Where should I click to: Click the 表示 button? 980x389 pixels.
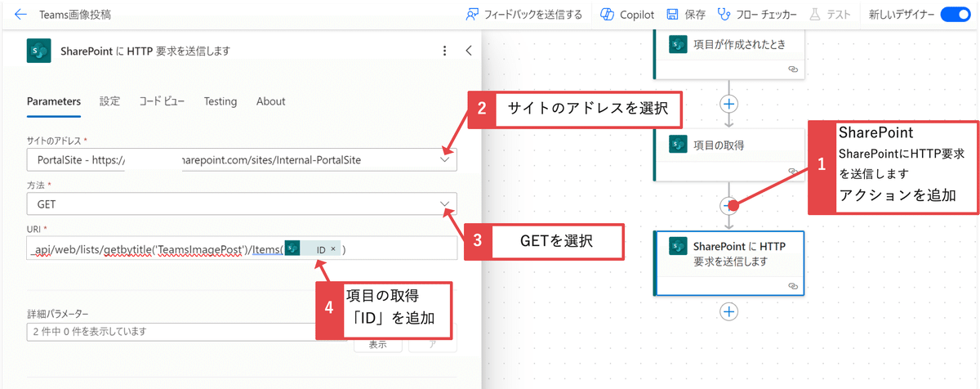(378, 346)
